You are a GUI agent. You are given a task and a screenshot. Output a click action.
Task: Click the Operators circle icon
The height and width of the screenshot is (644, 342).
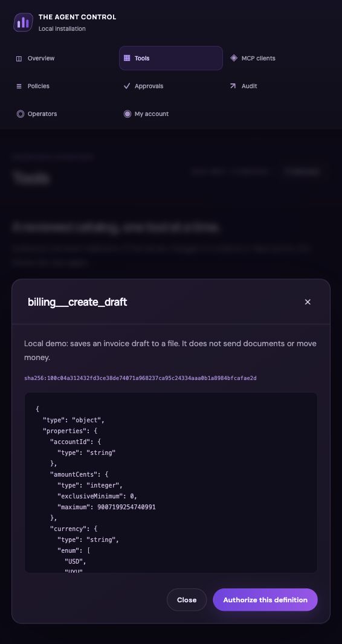pos(20,114)
